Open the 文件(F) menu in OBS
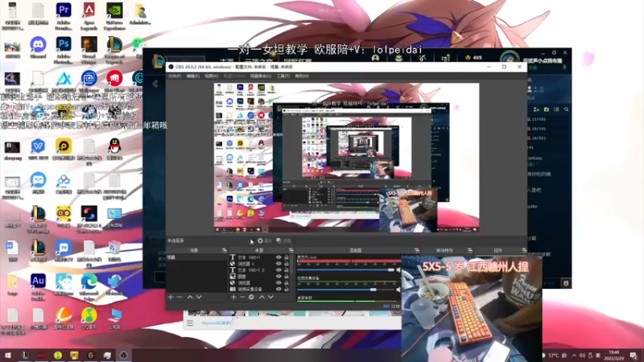 (175, 76)
